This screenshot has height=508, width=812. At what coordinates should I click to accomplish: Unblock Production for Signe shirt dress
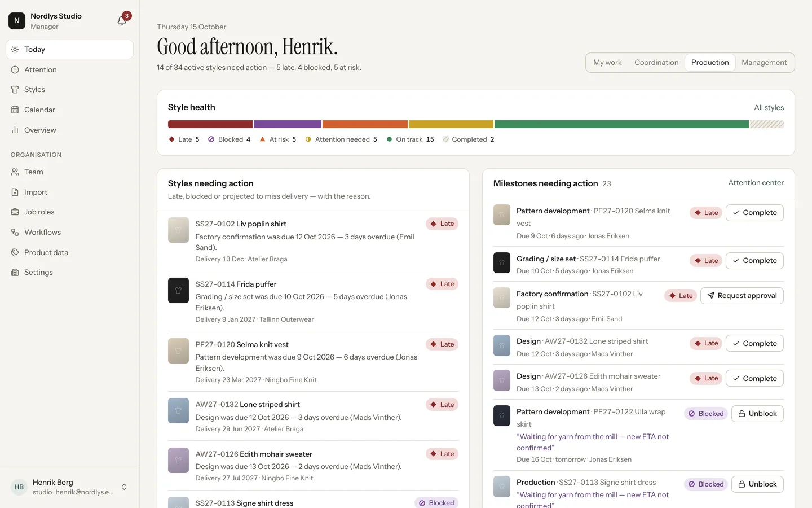757,484
